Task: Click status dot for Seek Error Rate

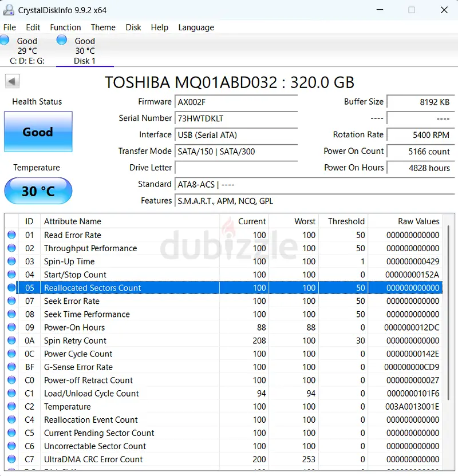Action: coord(11,301)
